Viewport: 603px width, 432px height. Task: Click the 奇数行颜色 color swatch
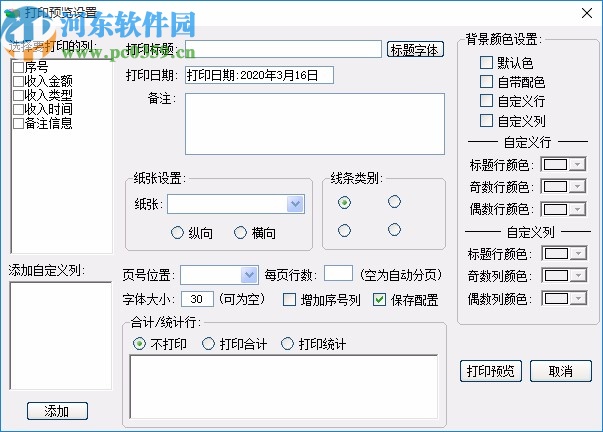coord(556,187)
